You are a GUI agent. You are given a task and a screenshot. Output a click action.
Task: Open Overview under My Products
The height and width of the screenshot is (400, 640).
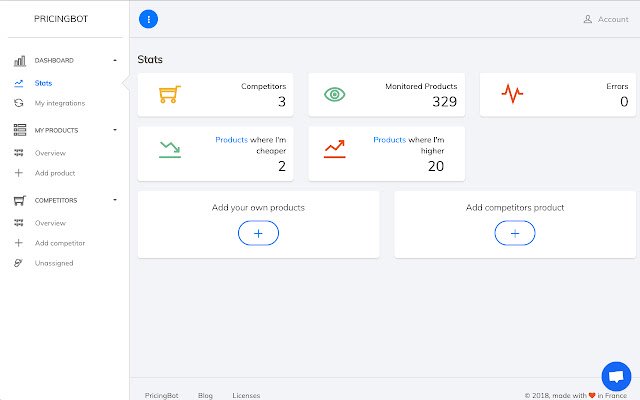click(50, 153)
